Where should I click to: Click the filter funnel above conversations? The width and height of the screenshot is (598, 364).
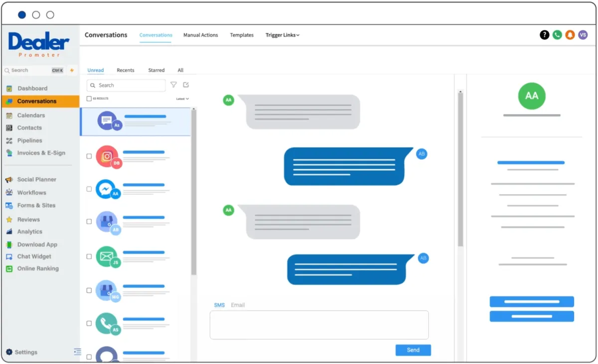pos(173,85)
